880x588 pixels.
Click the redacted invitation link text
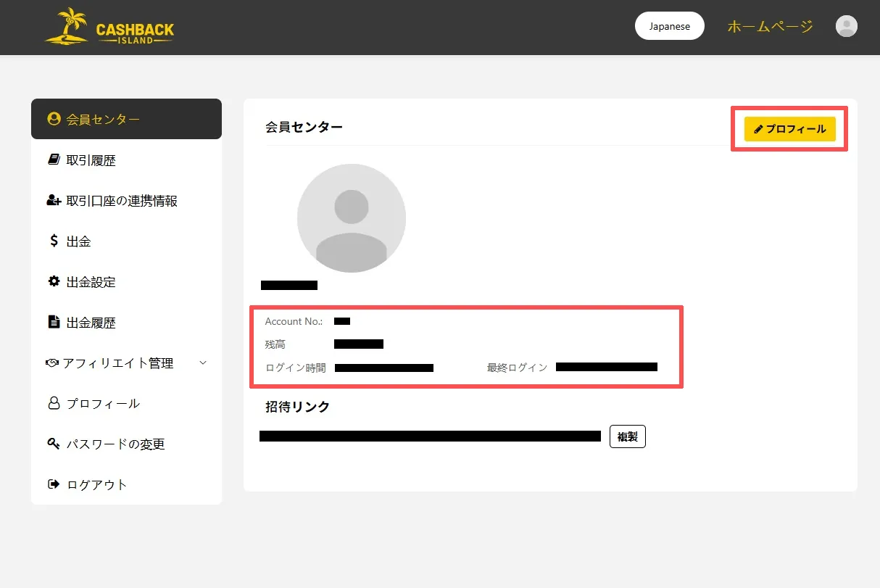point(430,436)
